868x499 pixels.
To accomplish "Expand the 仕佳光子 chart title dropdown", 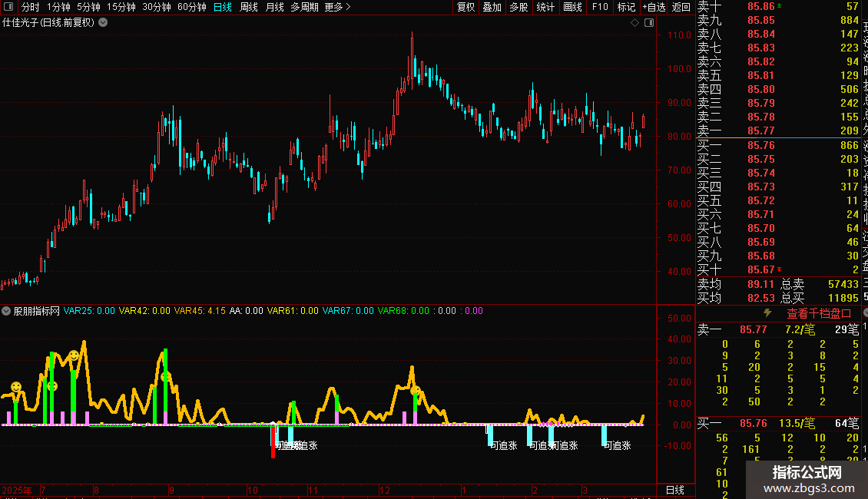I will coord(104,22).
